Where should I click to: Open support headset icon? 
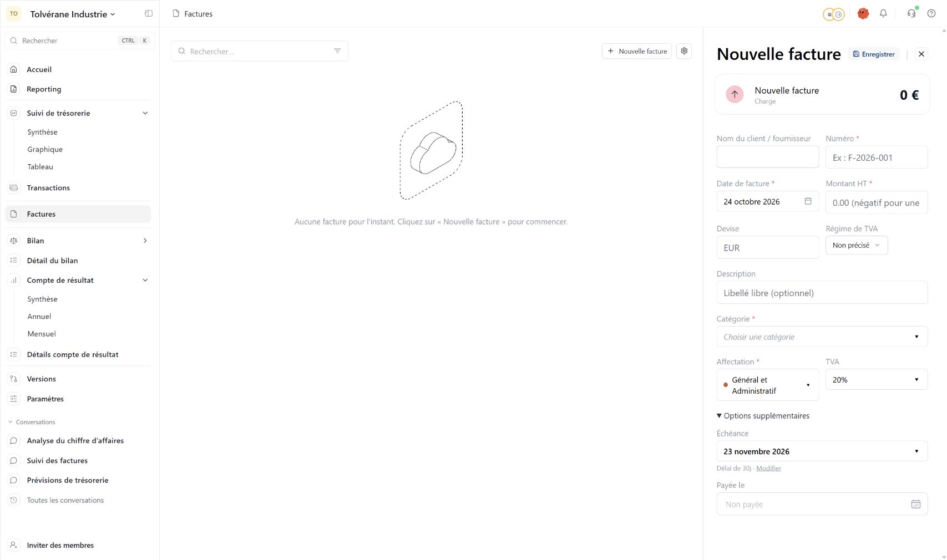[x=911, y=14]
